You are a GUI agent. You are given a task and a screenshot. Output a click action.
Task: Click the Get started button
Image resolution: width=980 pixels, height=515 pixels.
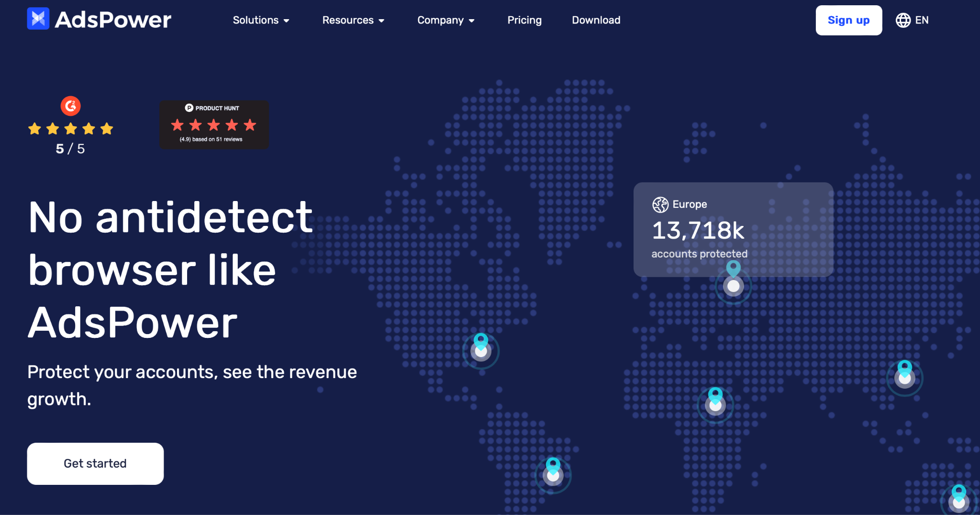tap(95, 463)
